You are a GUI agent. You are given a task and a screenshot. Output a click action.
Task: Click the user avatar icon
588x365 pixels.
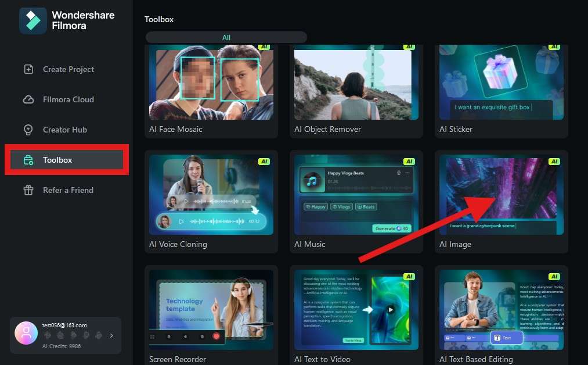26,333
